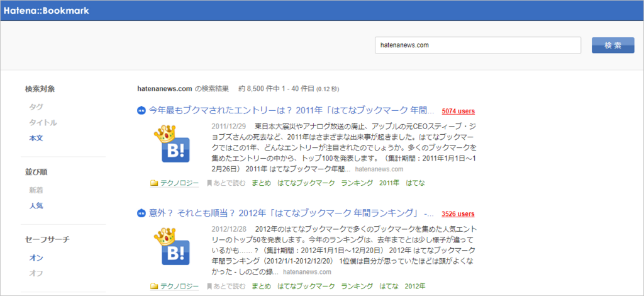Click the date 2011/12/29
The height and width of the screenshot is (296, 644).
point(229,125)
